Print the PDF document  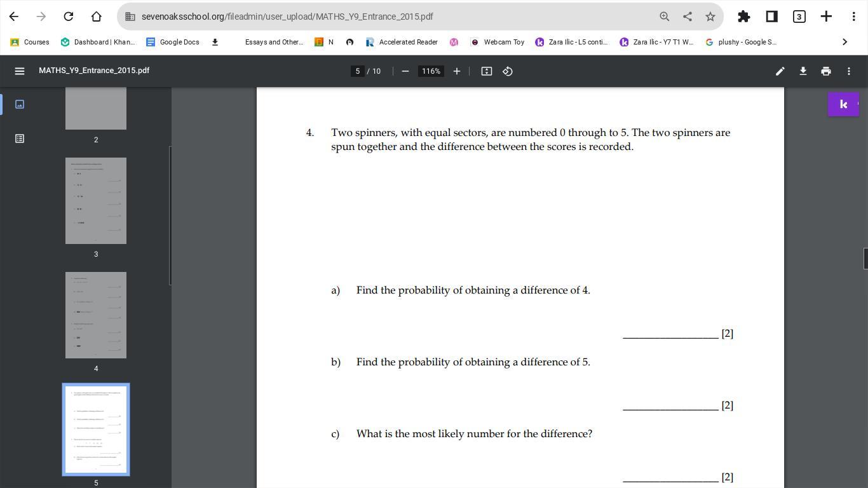(826, 71)
